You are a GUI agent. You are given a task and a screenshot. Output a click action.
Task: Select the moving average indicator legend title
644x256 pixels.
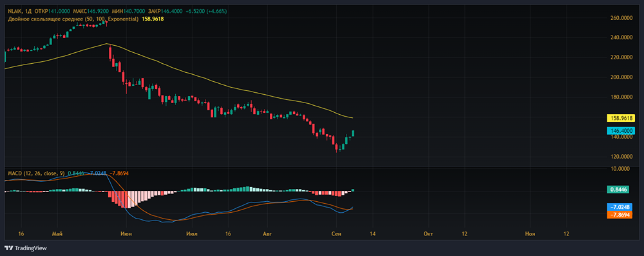(x=73, y=19)
